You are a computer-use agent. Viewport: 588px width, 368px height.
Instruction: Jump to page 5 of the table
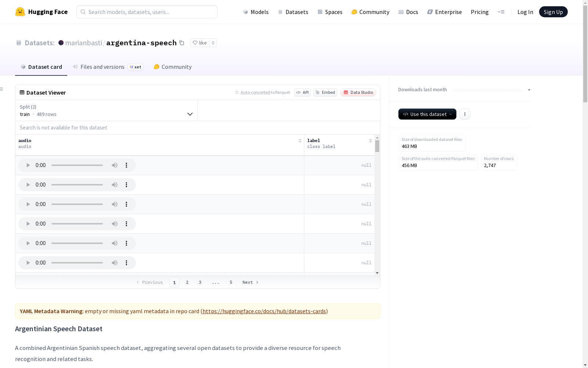231,282
